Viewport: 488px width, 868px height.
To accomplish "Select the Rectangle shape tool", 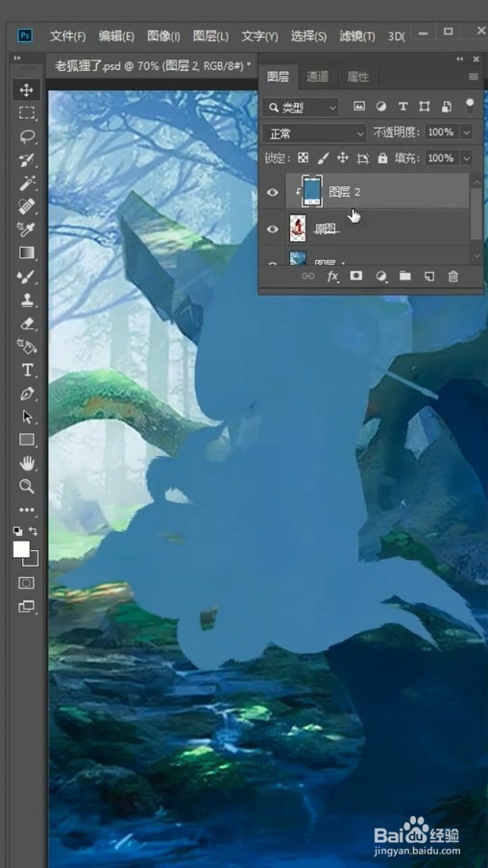I will pos(27,440).
